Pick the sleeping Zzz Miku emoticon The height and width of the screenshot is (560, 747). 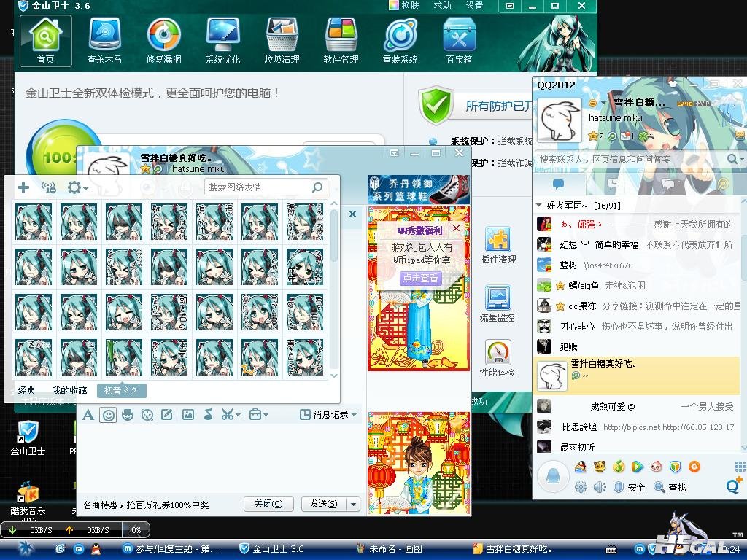click(34, 357)
